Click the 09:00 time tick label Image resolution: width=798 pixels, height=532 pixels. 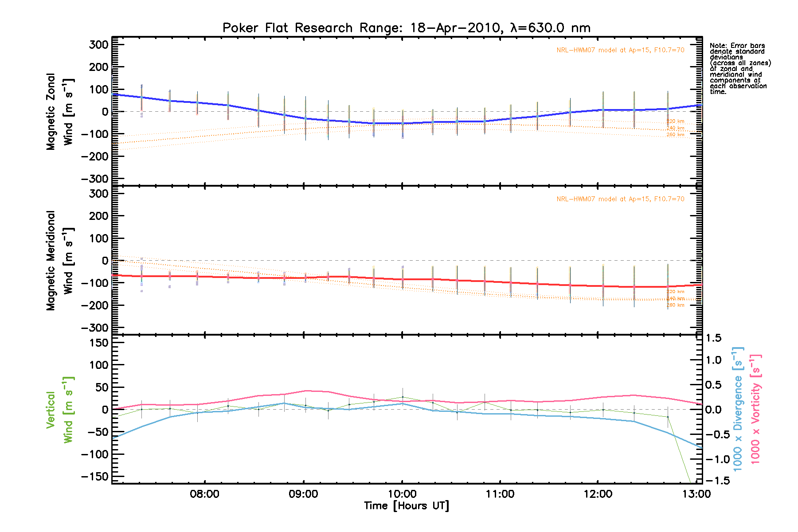303,494
